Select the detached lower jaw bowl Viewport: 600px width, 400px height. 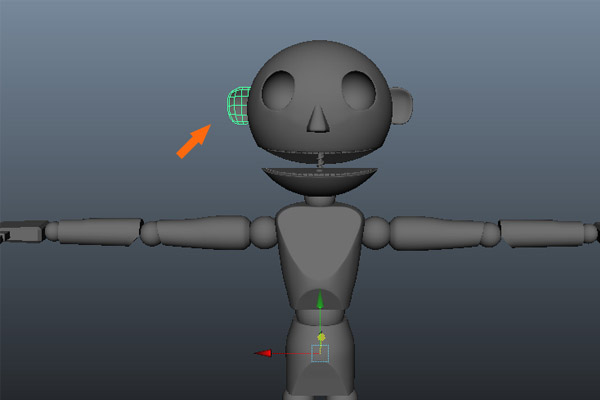coord(320,181)
